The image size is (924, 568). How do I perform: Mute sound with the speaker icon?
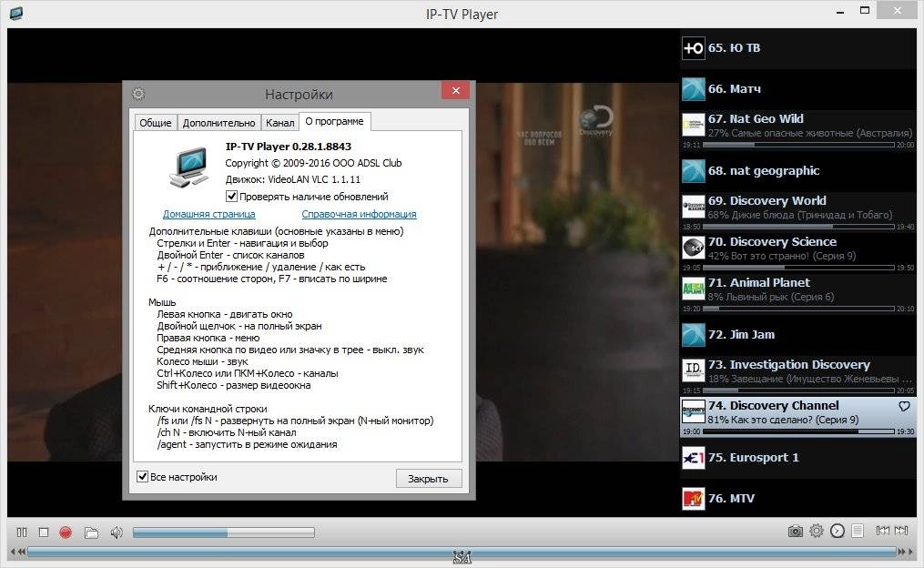coord(117,532)
